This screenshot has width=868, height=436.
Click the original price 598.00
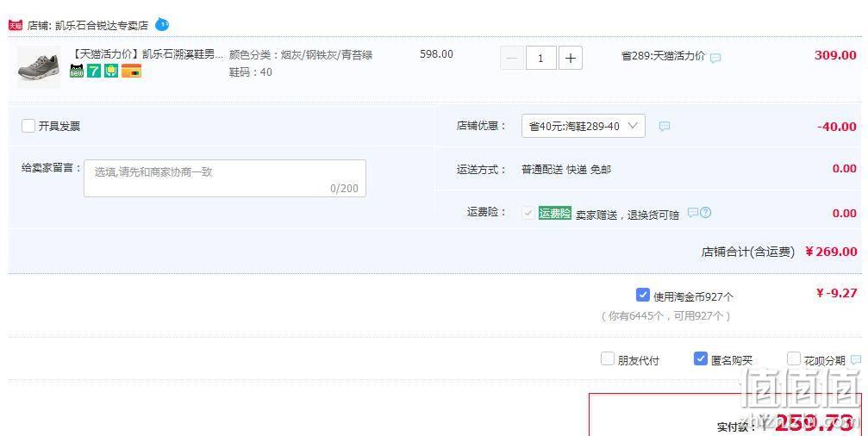point(436,54)
